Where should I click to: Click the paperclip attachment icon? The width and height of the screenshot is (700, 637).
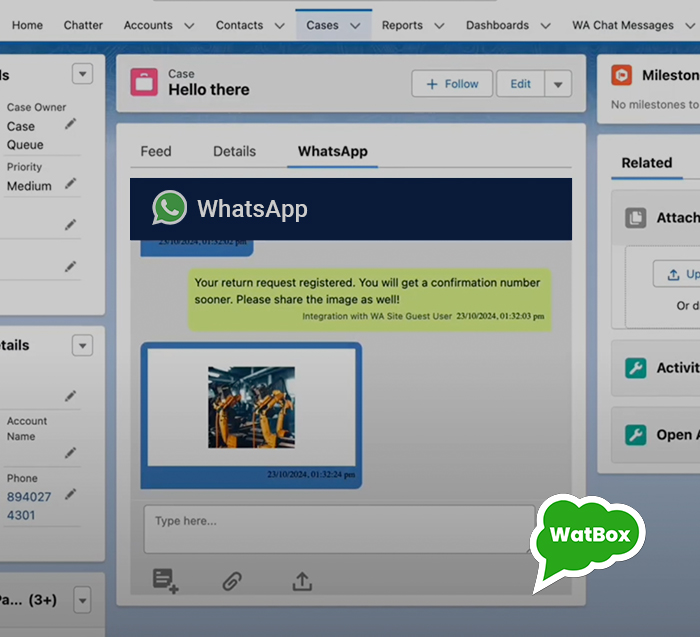[232, 581]
